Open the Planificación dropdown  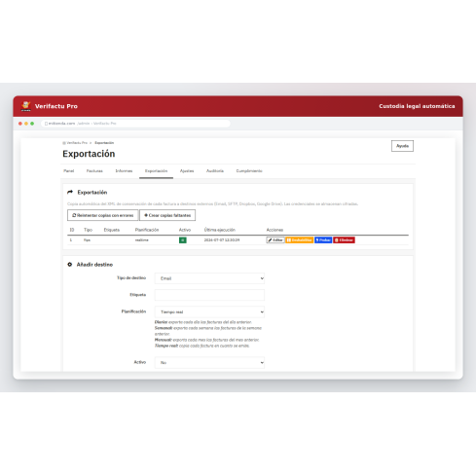click(x=209, y=311)
